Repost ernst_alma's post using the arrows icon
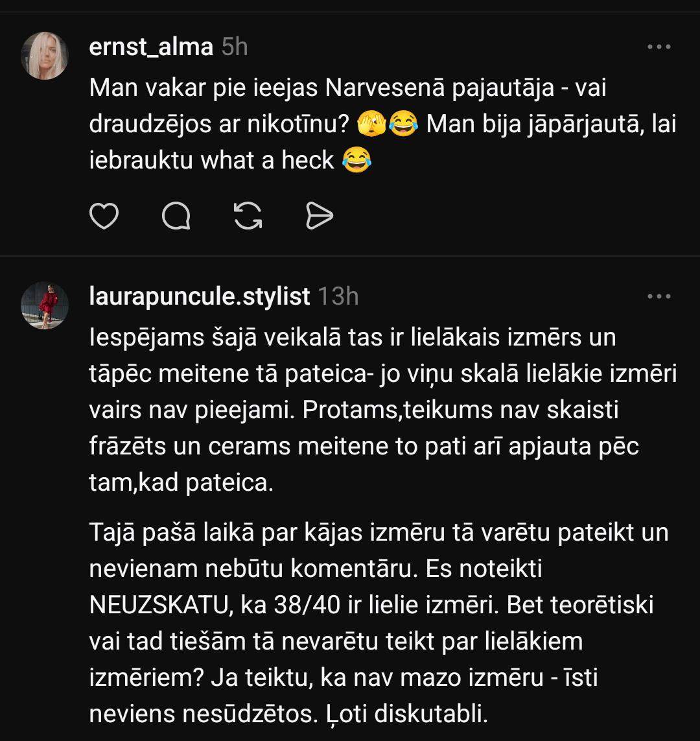Image resolution: width=700 pixels, height=741 pixels. (248, 216)
